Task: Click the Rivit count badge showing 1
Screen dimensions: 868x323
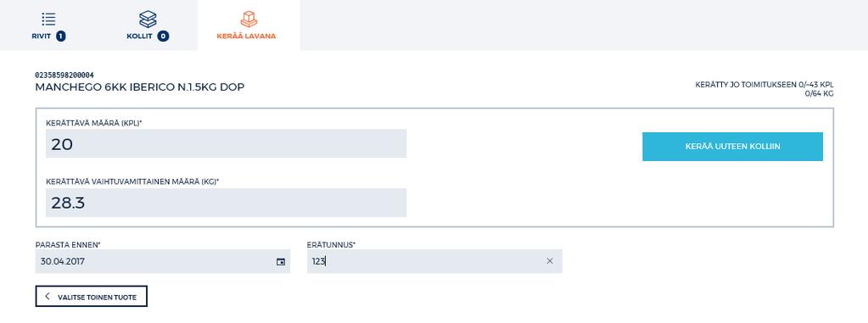Action: [x=61, y=36]
